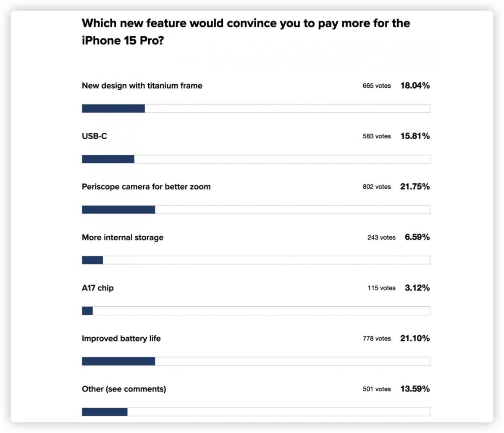Click the 'Other' option result bar
This screenshot has width=504, height=433.
pyautogui.click(x=256, y=412)
